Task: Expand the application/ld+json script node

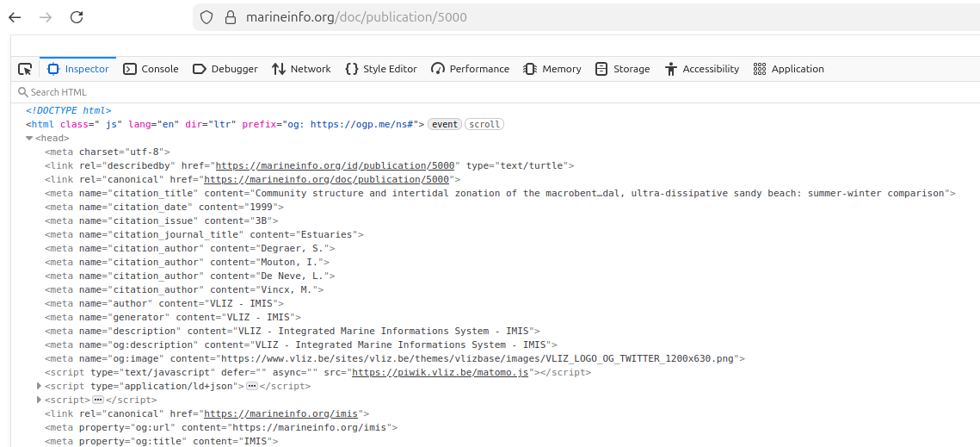Action: [x=40, y=386]
